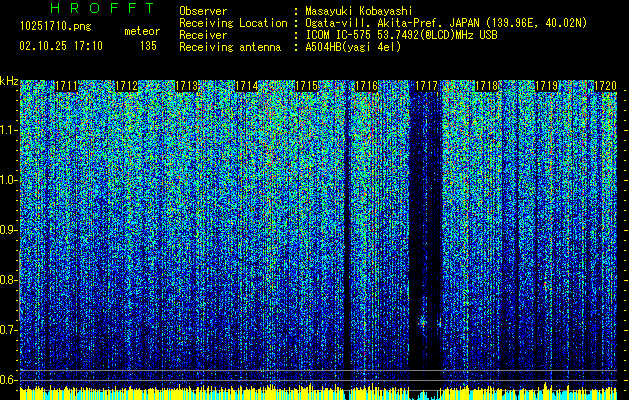Click the file name 10251710.png
The width and height of the screenshot is (629, 400).
coord(55,27)
